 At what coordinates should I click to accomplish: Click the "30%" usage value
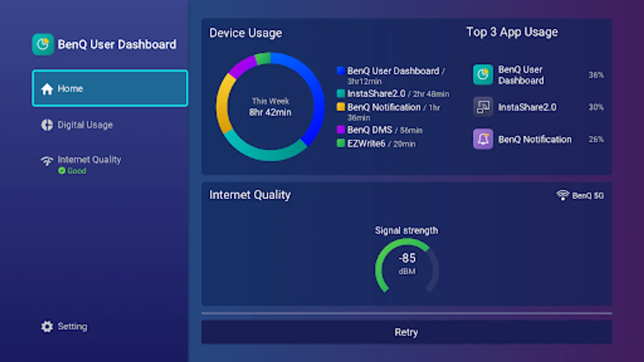(x=596, y=107)
